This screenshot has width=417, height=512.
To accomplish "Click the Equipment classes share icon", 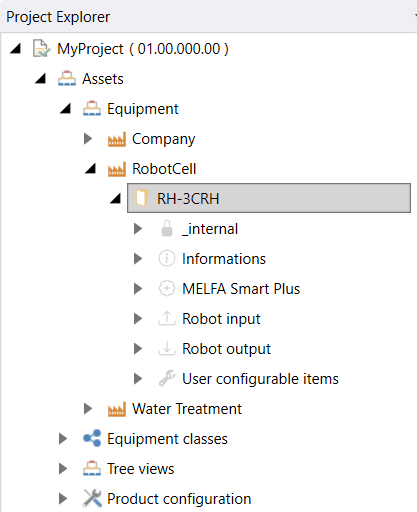I will [x=92, y=438].
